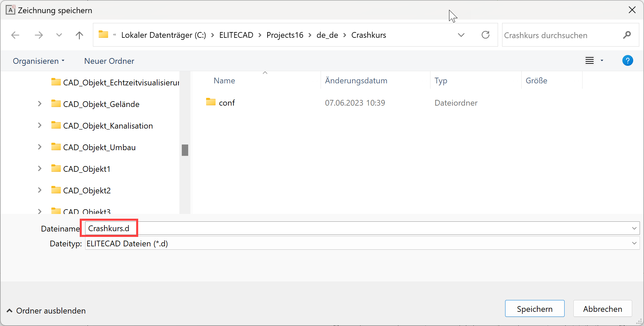Sort by the Typ column header

tap(441, 81)
